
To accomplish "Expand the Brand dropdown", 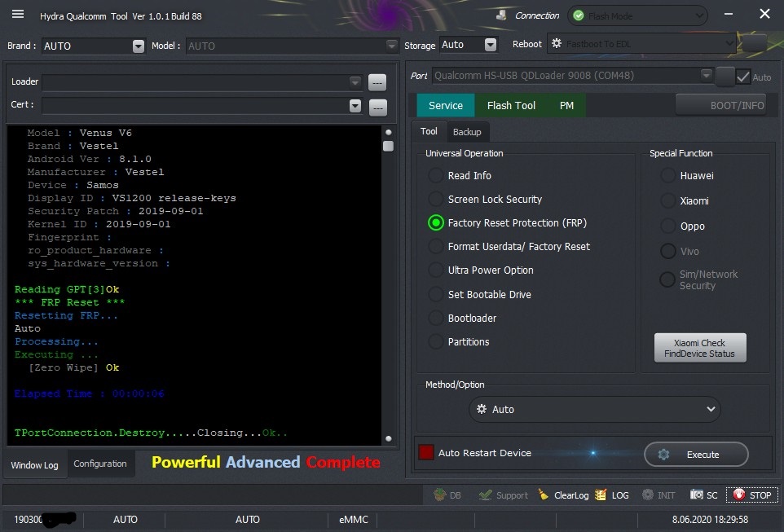I will [x=139, y=46].
